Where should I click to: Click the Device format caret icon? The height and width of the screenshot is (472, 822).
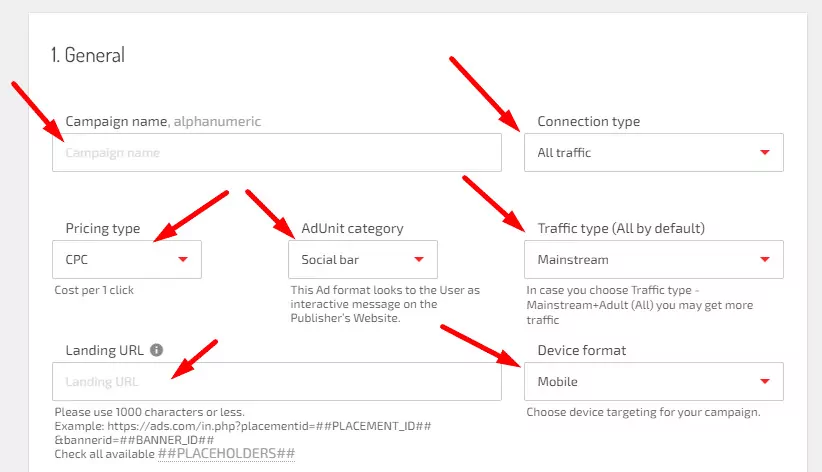click(x=764, y=381)
